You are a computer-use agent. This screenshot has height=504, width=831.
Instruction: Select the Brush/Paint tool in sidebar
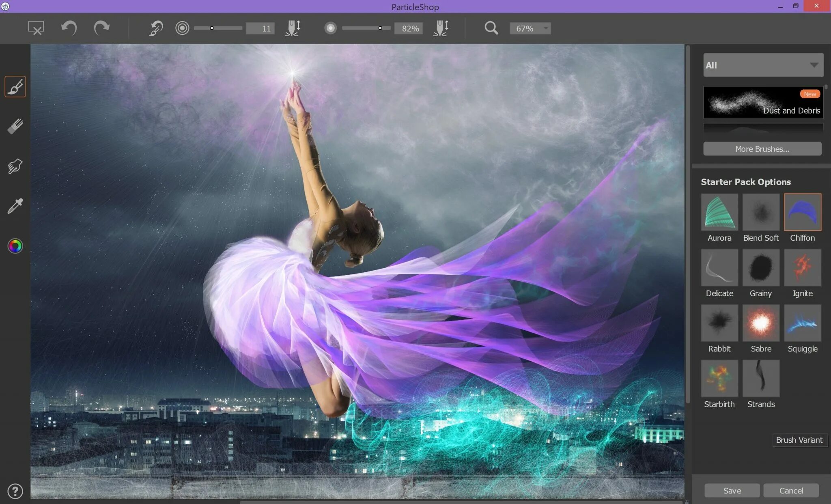coord(15,86)
